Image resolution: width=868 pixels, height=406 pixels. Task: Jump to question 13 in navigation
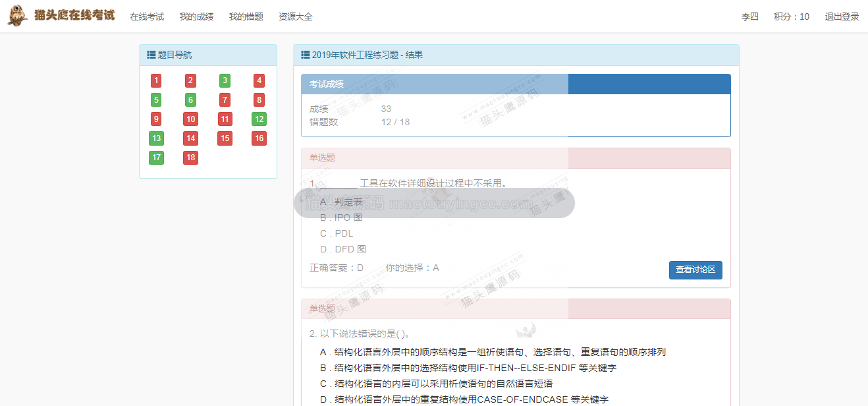click(x=156, y=138)
